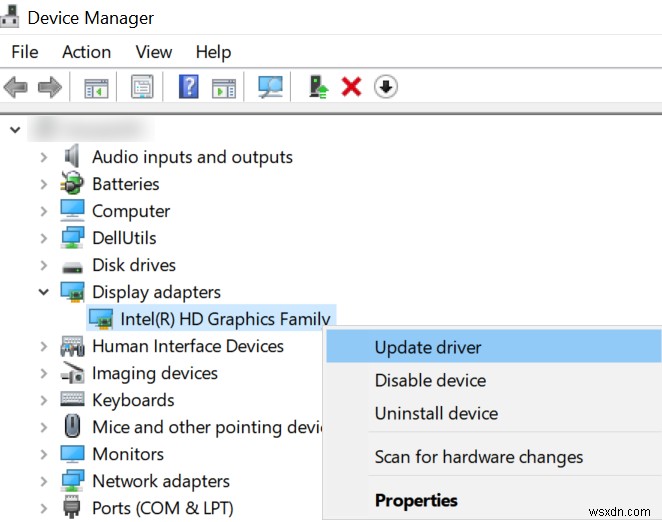Click the Mice and other pointing devices icon

(72, 426)
